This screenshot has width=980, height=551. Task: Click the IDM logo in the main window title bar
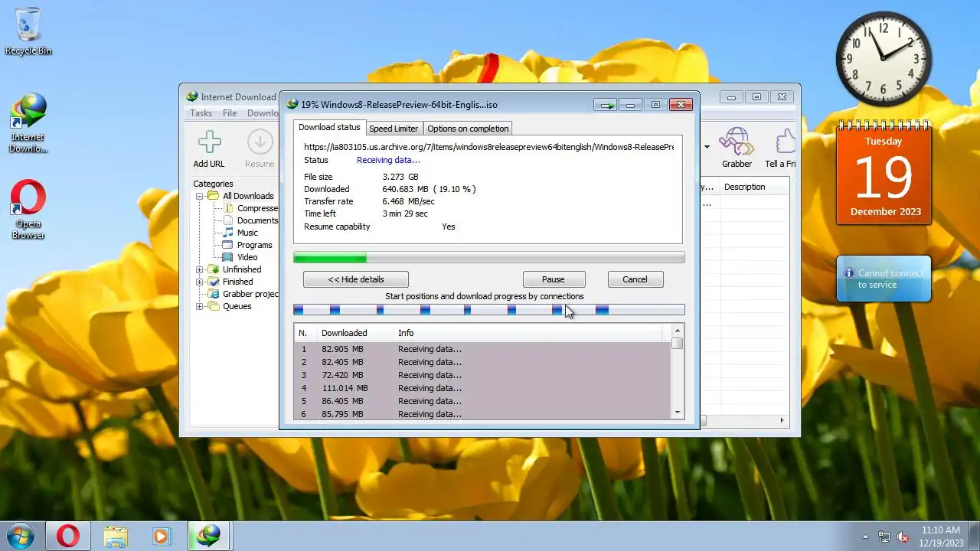(192, 97)
